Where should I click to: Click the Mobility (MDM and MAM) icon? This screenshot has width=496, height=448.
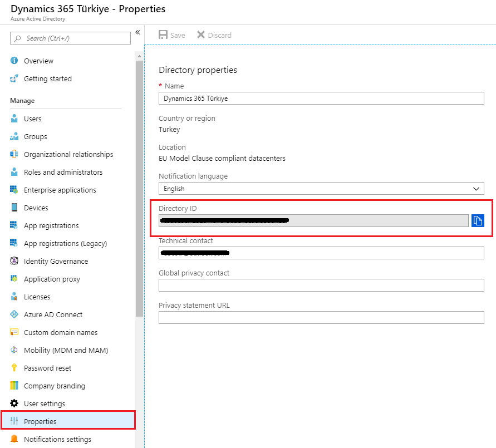[14, 350]
